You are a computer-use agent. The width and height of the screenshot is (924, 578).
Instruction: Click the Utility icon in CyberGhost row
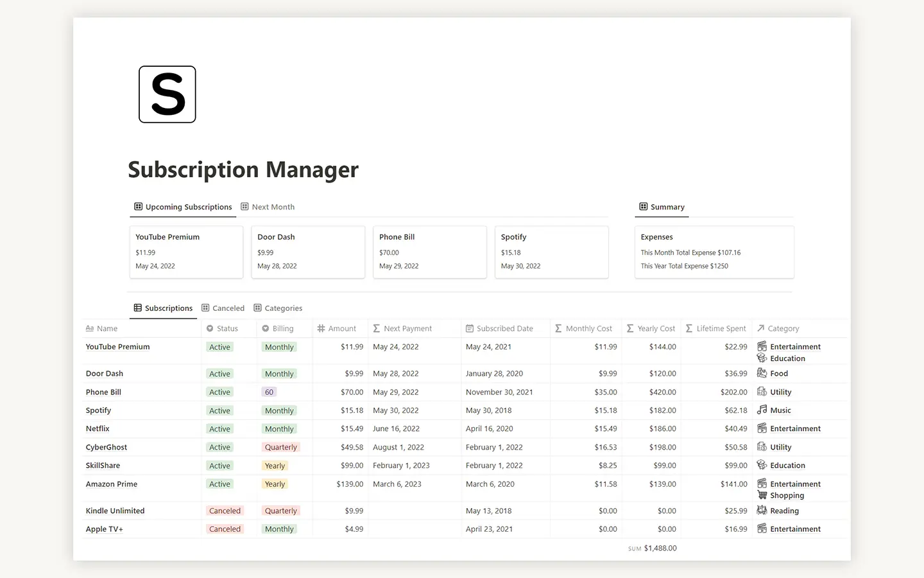coord(762,446)
